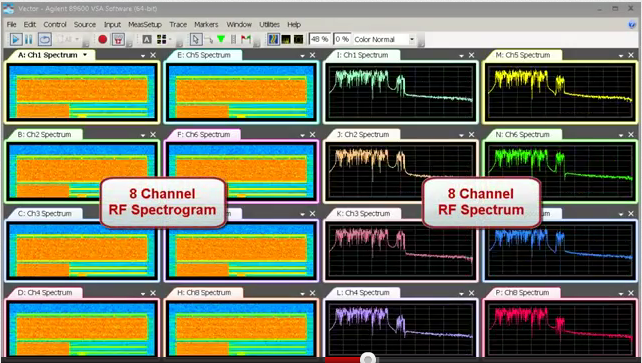Pause the measurement with pause icon
Viewport: 642px width, 363px height.
(x=29, y=39)
